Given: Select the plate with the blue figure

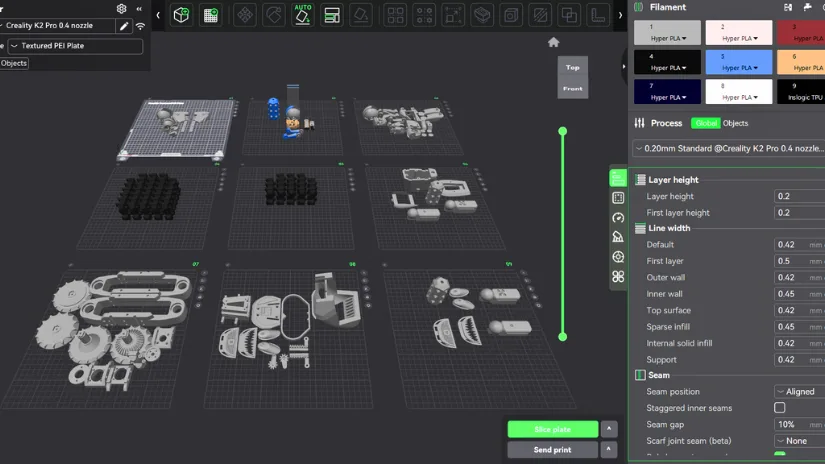Looking at the screenshot, I should [293, 126].
